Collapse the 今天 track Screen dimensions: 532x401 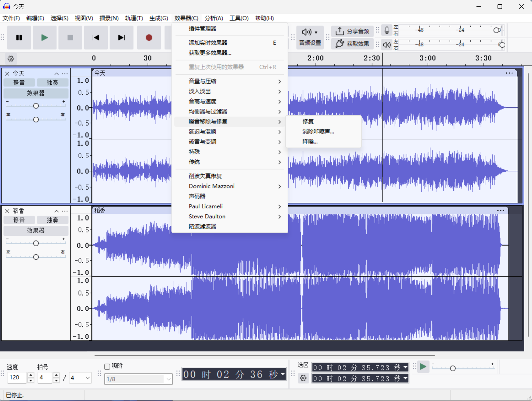56,74
